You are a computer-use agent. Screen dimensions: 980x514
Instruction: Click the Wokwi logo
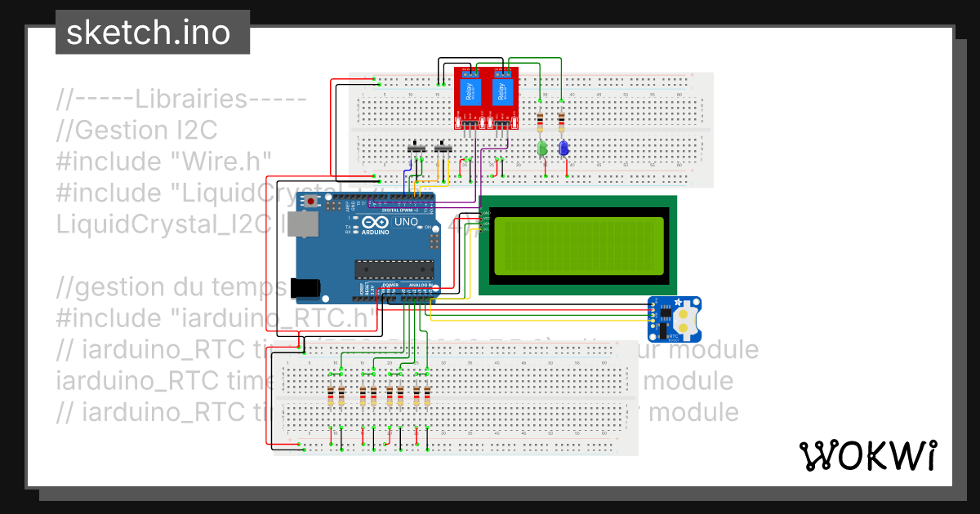click(867, 454)
